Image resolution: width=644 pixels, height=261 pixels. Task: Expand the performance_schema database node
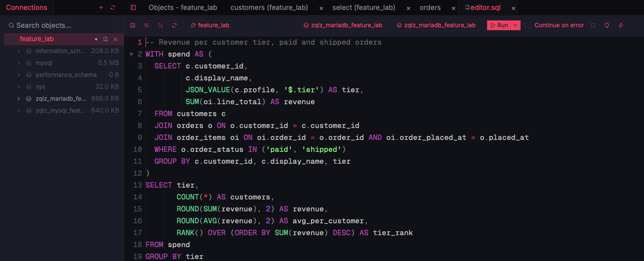click(x=19, y=75)
